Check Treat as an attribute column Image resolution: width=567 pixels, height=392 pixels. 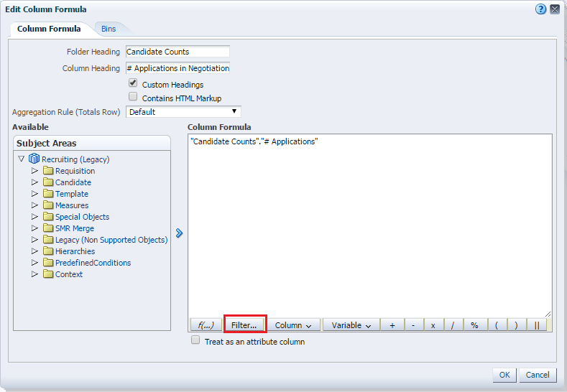[195, 340]
